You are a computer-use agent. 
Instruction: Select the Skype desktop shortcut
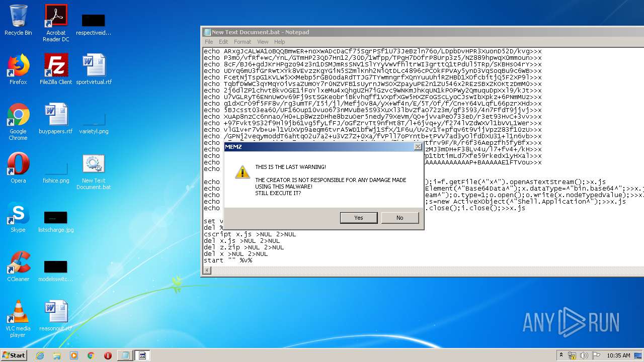(x=18, y=217)
